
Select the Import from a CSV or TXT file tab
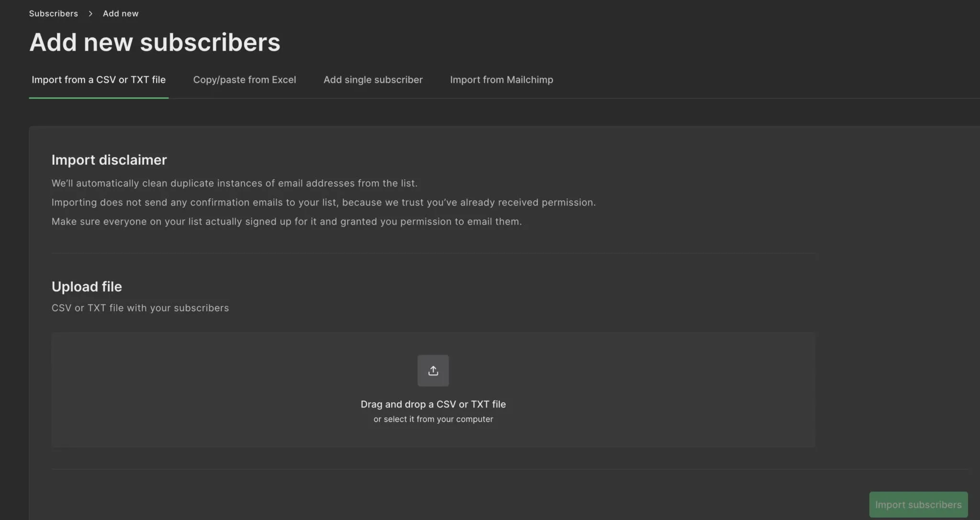pyautogui.click(x=99, y=79)
